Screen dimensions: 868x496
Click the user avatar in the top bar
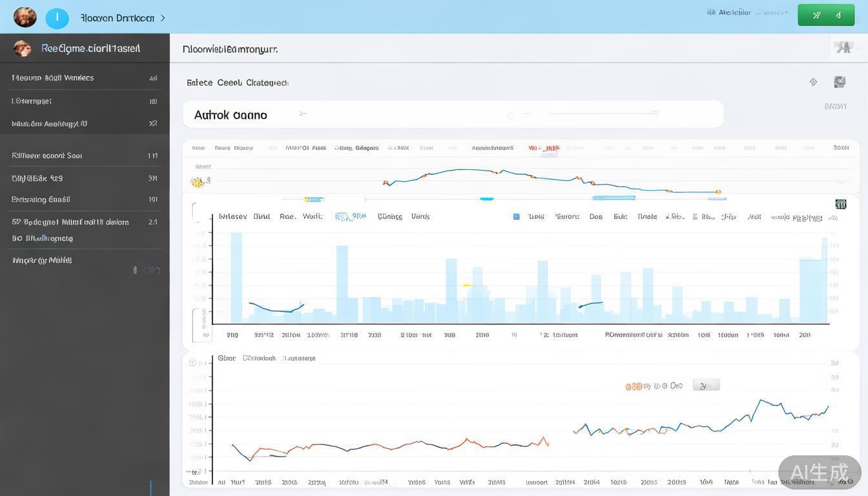[x=25, y=17]
